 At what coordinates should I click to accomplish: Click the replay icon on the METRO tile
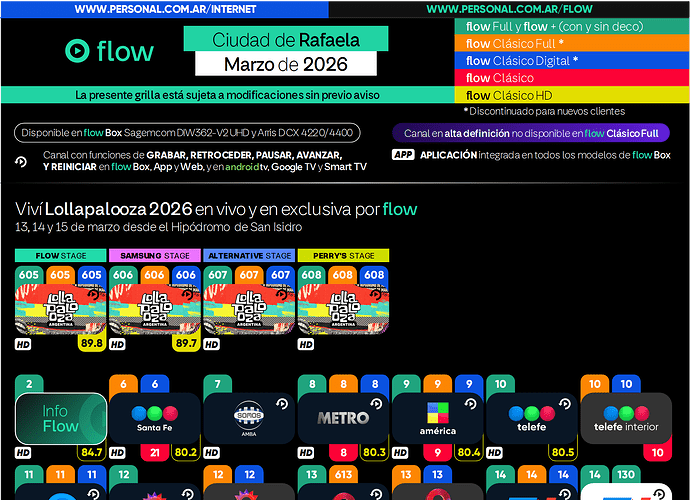click(376, 403)
